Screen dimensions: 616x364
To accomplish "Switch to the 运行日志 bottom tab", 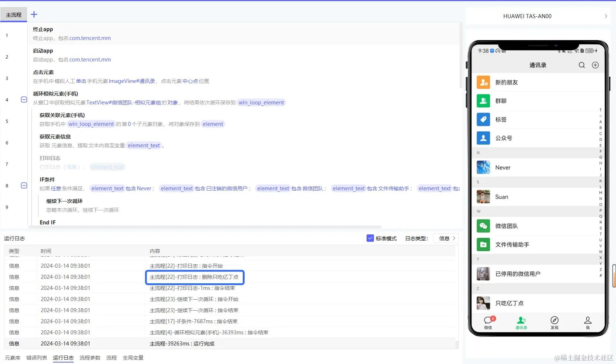I will [x=63, y=358].
